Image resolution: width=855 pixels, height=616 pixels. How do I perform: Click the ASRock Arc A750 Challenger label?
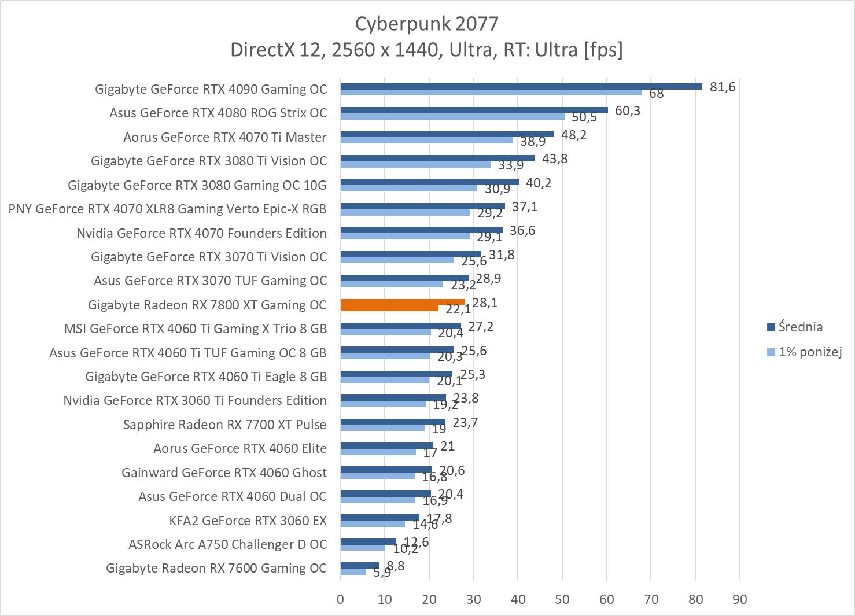[227, 544]
